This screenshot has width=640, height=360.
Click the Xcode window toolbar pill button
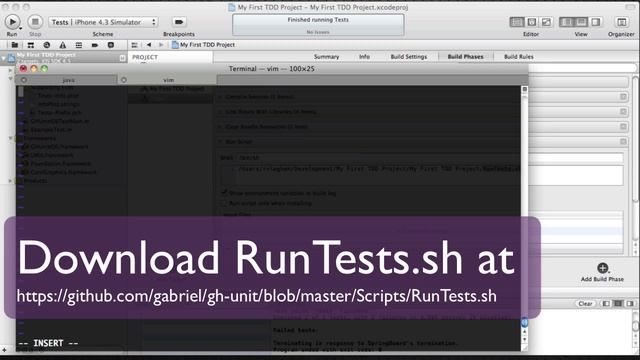[x=630, y=7]
